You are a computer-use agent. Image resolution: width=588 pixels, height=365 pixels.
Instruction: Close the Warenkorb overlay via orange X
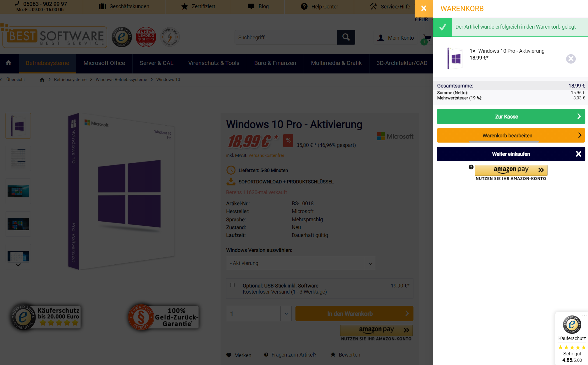click(424, 8)
